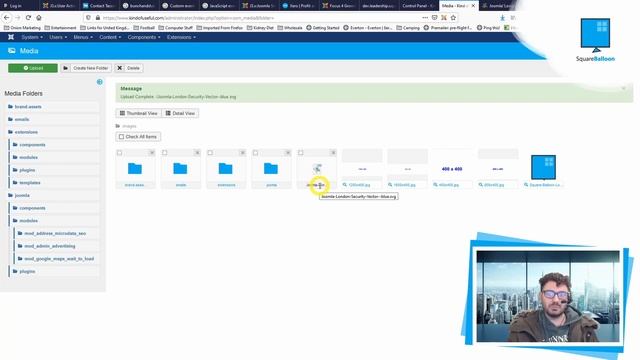Image resolution: width=640 pixels, height=360 pixels.
Task: Switch to Detail View
Action: click(x=180, y=113)
